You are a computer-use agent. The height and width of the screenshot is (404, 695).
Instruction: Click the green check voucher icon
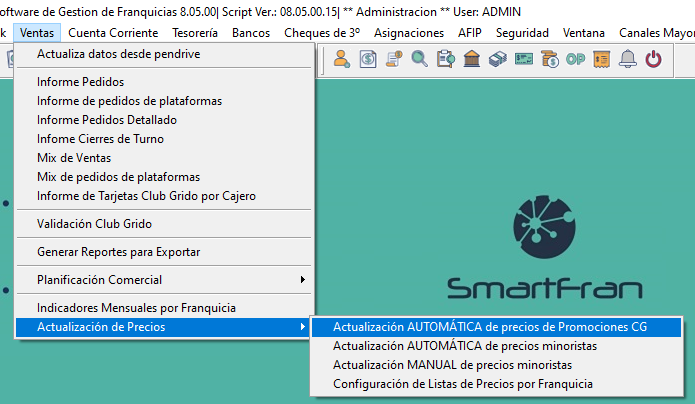[523, 59]
